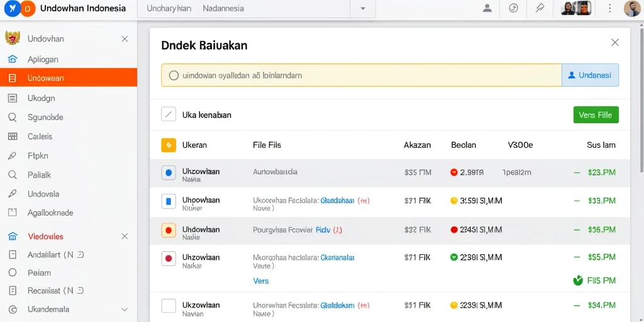The height and width of the screenshot is (322, 644).
Task: Open the vertical three-dots menu icon
Action: (609, 8)
